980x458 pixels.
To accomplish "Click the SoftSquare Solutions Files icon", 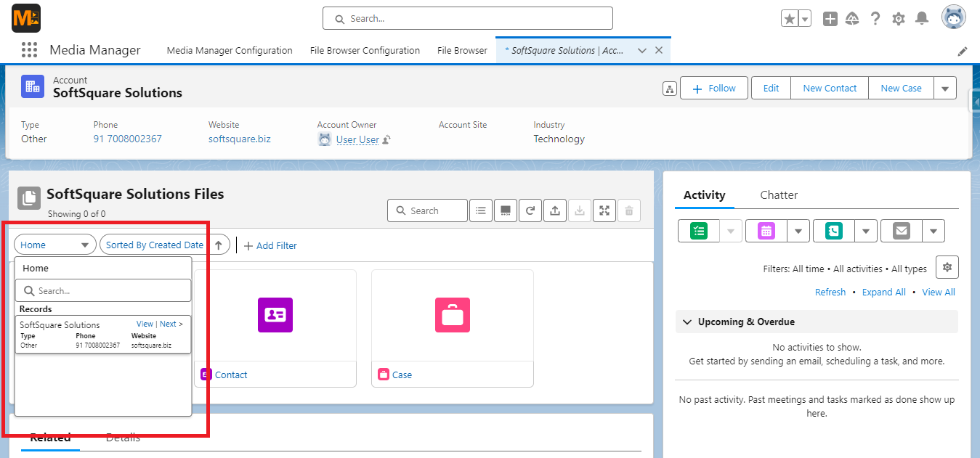I will click(x=29, y=198).
